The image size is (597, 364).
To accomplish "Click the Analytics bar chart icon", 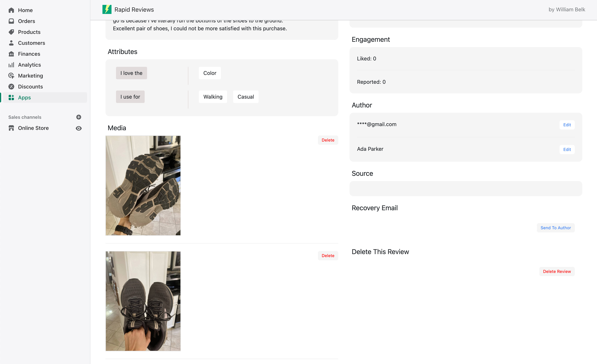I will point(11,65).
